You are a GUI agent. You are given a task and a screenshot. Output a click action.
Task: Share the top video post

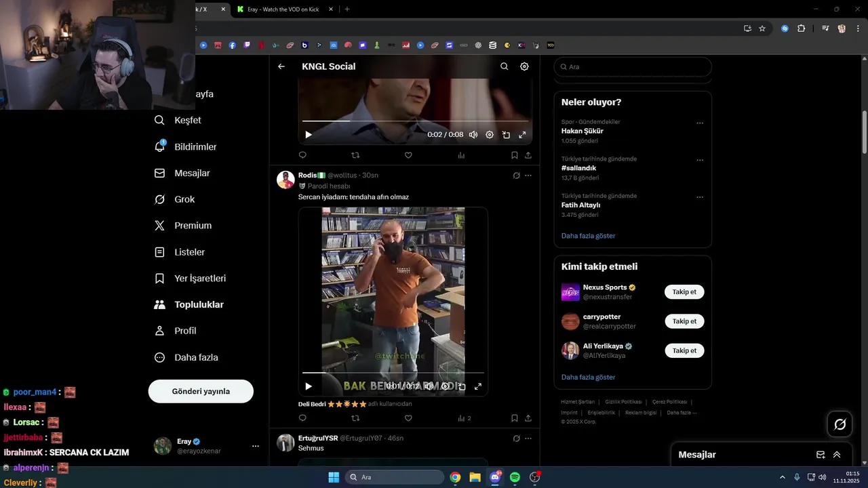pos(528,155)
